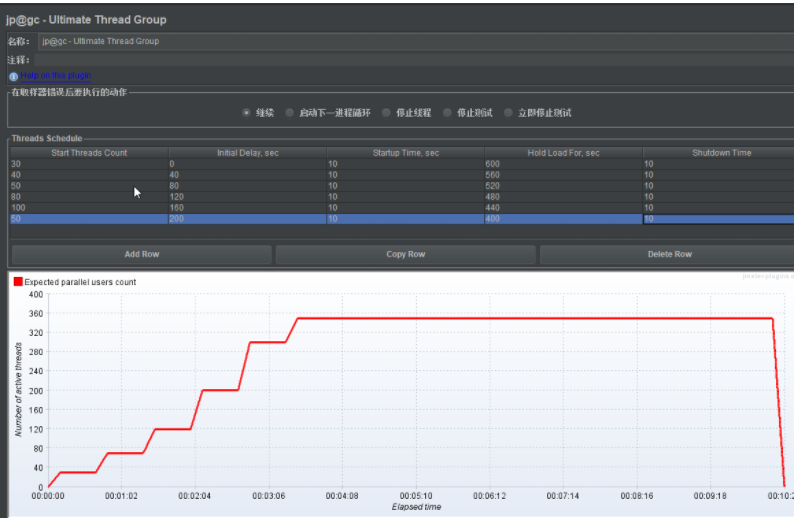The image size is (797, 523).
Task: Click the Shutdown Time column header
Action: [718, 153]
